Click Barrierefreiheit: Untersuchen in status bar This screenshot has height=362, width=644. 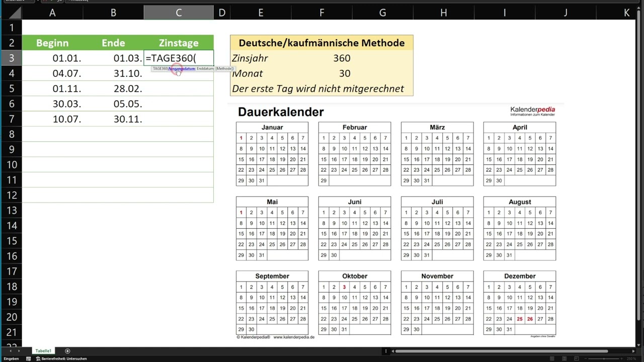61,358
